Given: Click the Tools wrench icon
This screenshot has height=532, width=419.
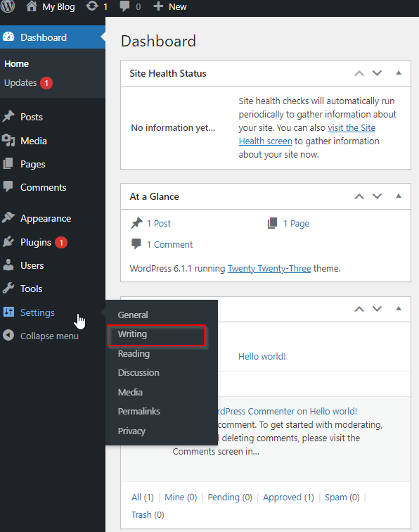Looking at the screenshot, I should pyautogui.click(x=8, y=289).
